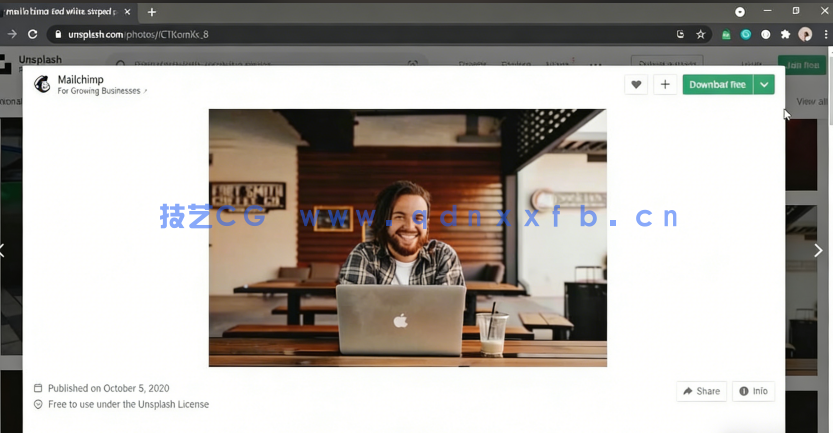The image size is (833, 433).
Task: Go to previous photo with left arrow
Action: [x=3, y=251]
